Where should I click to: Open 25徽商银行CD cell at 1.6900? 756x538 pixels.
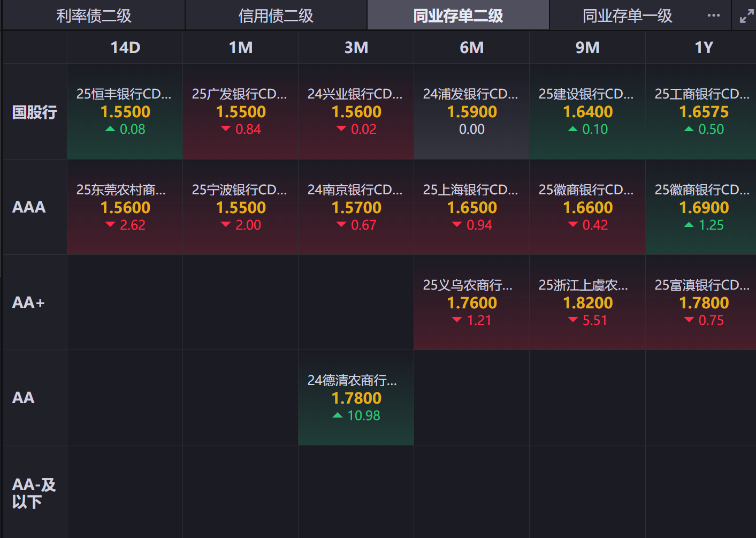(701, 207)
